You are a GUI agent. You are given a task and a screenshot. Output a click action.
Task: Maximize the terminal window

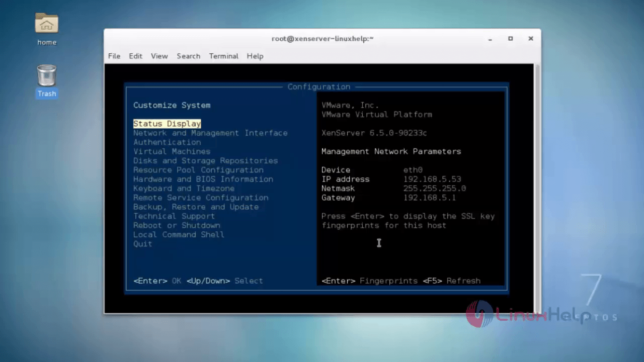pos(510,39)
